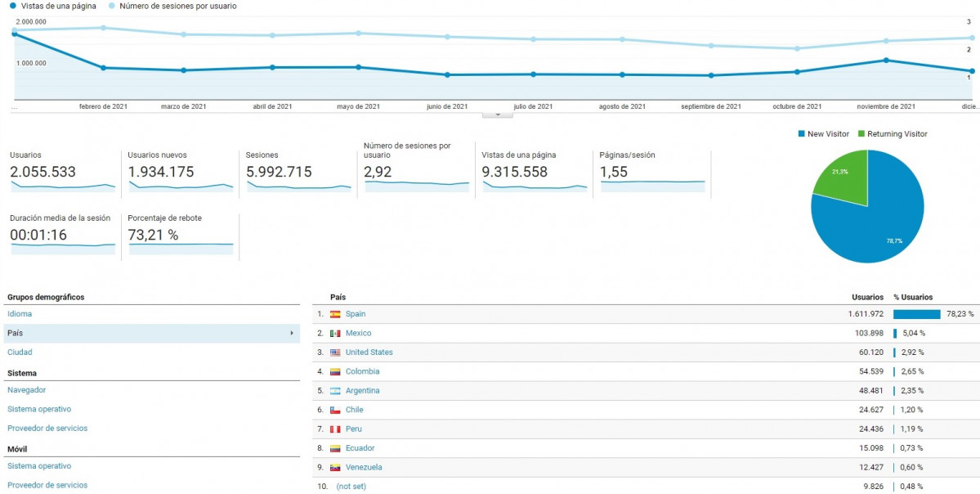
Task: Click the Spain flag icon
Action: coord(335,315)
